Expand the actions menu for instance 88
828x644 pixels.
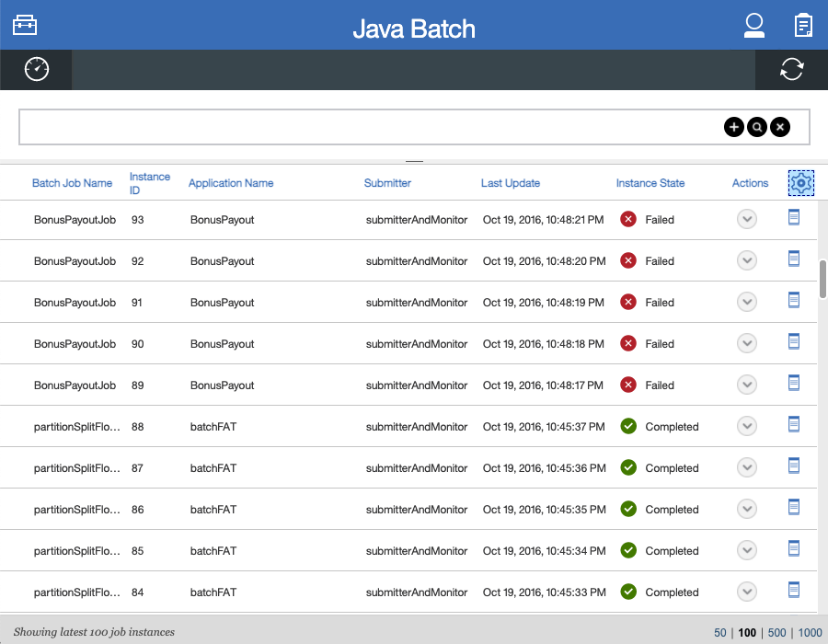(x=747, y=425)
